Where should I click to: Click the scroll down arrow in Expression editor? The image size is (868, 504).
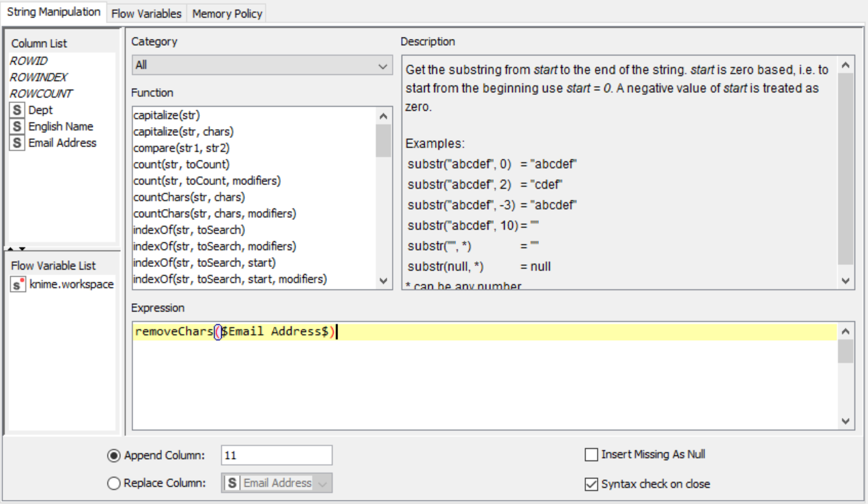pyautogui.click(x=845, y=421)
